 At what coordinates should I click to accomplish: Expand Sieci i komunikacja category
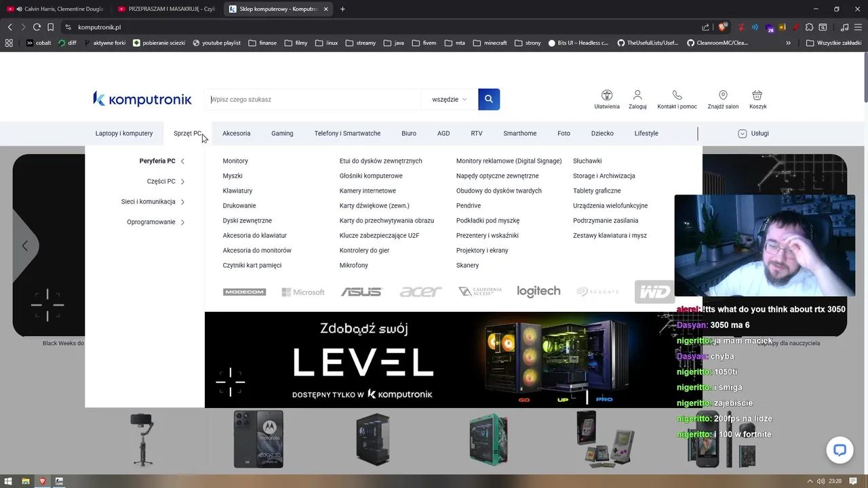point(153,201)
